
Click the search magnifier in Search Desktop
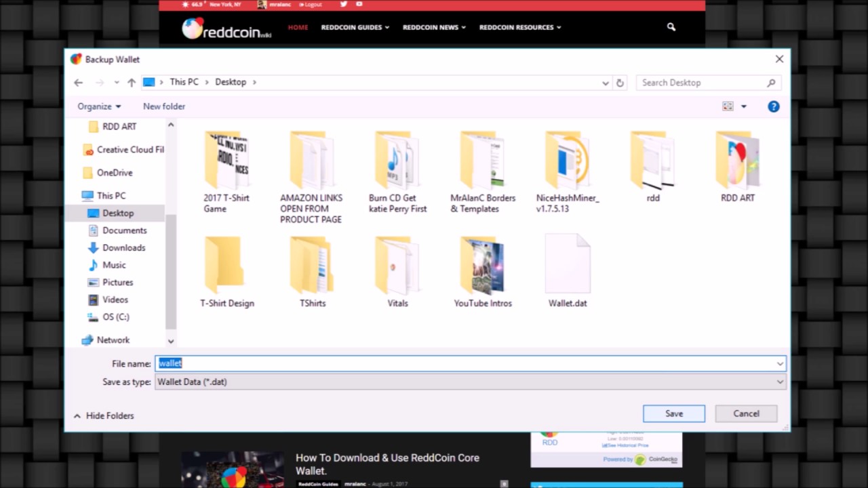[771, 83]
